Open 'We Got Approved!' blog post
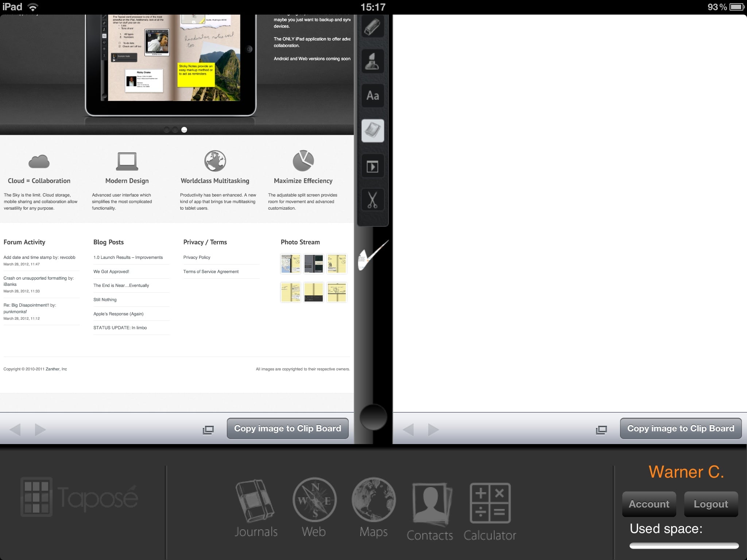The height and width of the screenshot is (560, 747). [x=111, y=272]
